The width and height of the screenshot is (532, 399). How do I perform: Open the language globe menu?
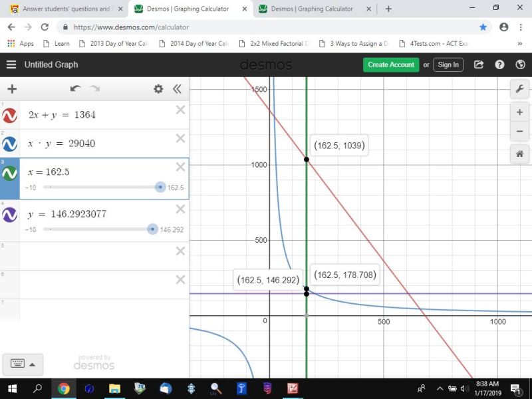pos(520,65)
